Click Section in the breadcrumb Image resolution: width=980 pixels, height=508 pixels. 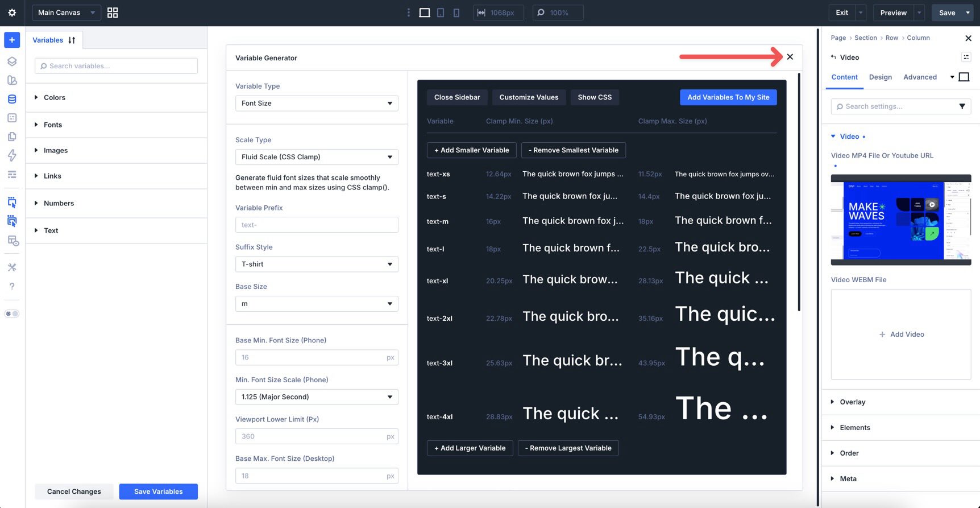point(865,38)
